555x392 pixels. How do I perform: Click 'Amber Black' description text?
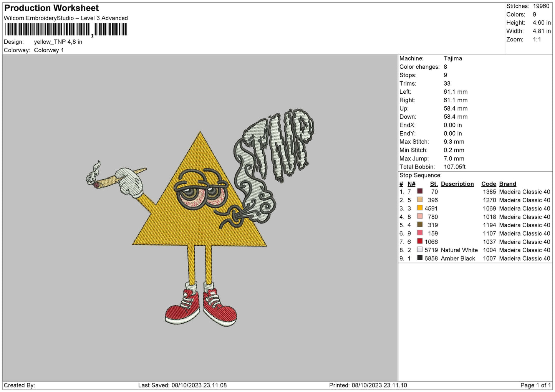pos(458,258)
